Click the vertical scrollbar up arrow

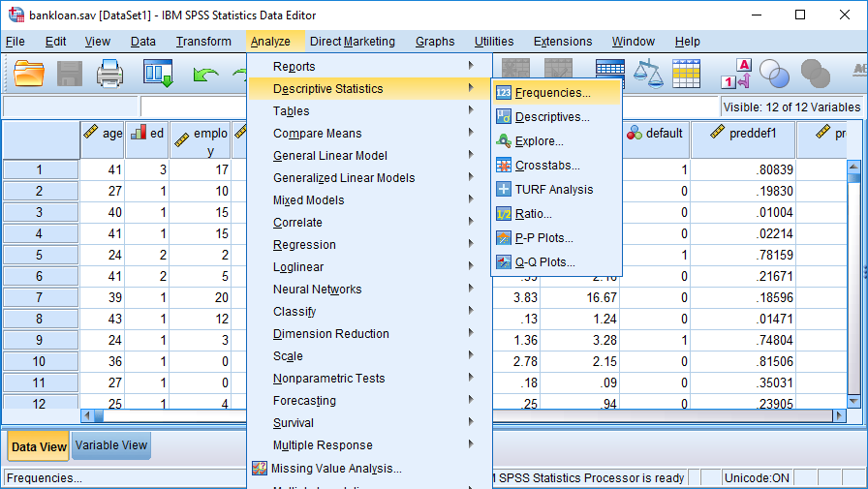853,166
